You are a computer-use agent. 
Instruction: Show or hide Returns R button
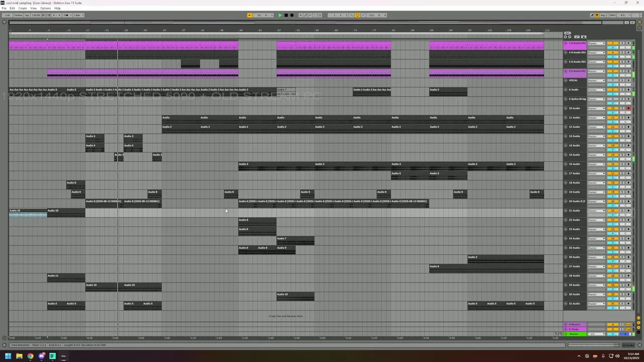[x=638, y=323]
